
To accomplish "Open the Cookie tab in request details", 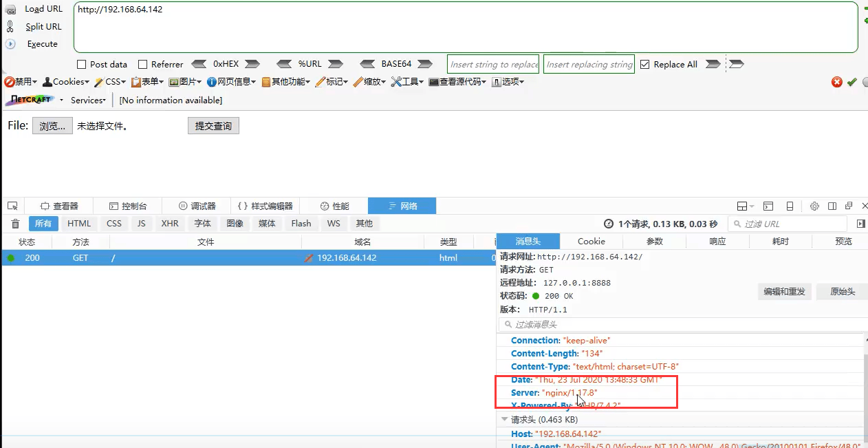I will (592, 242).
